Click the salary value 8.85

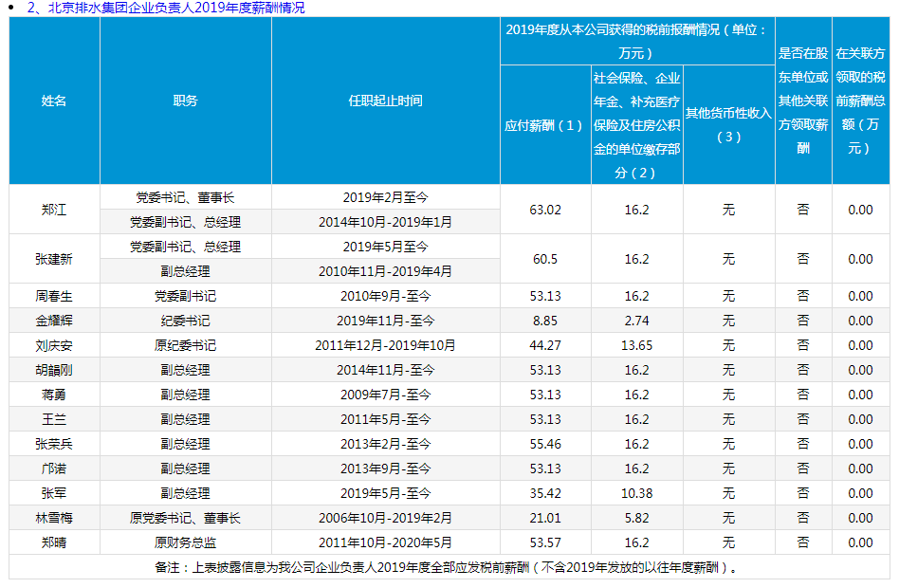tap(545, 322)
